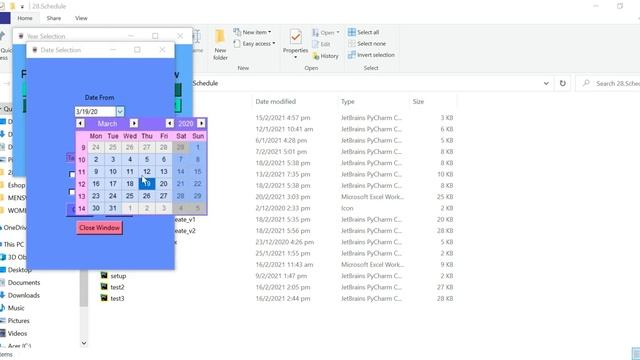Switch to the Share ribbon tab

pos(53,18)
